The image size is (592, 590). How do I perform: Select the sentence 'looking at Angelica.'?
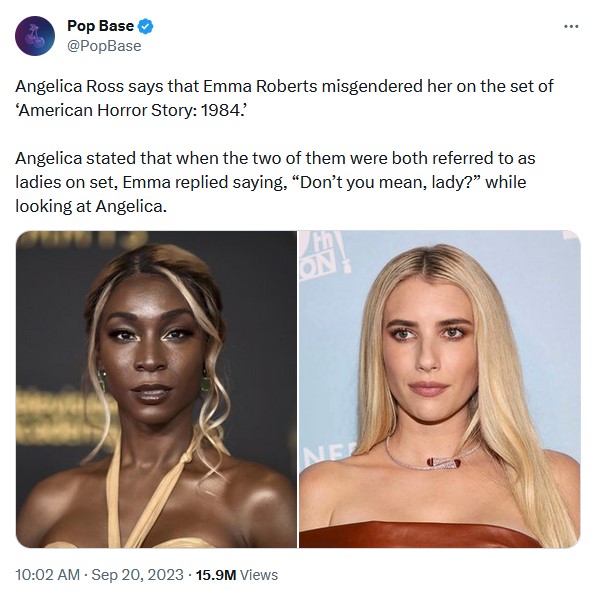click(91, 206)
